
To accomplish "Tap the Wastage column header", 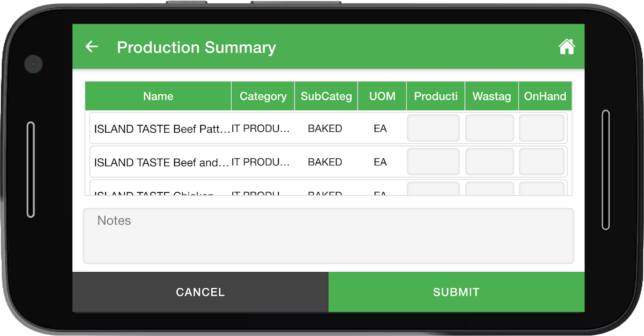I will 492,96.
